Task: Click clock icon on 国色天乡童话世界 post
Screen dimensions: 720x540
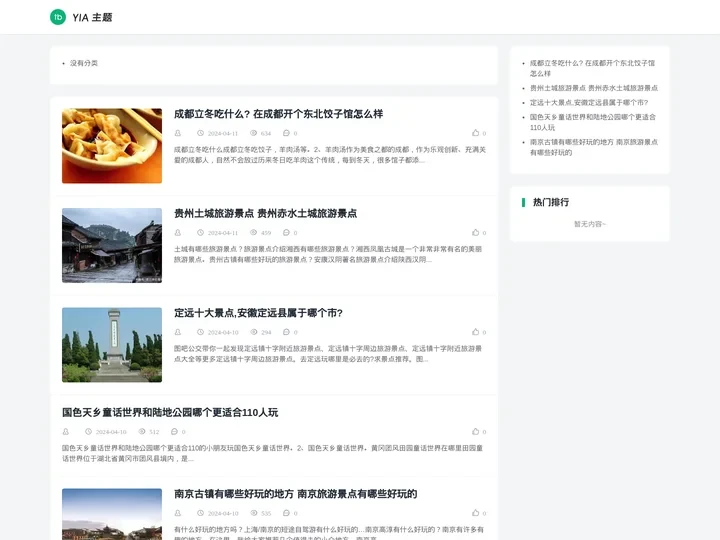Action: click(88, 432)
